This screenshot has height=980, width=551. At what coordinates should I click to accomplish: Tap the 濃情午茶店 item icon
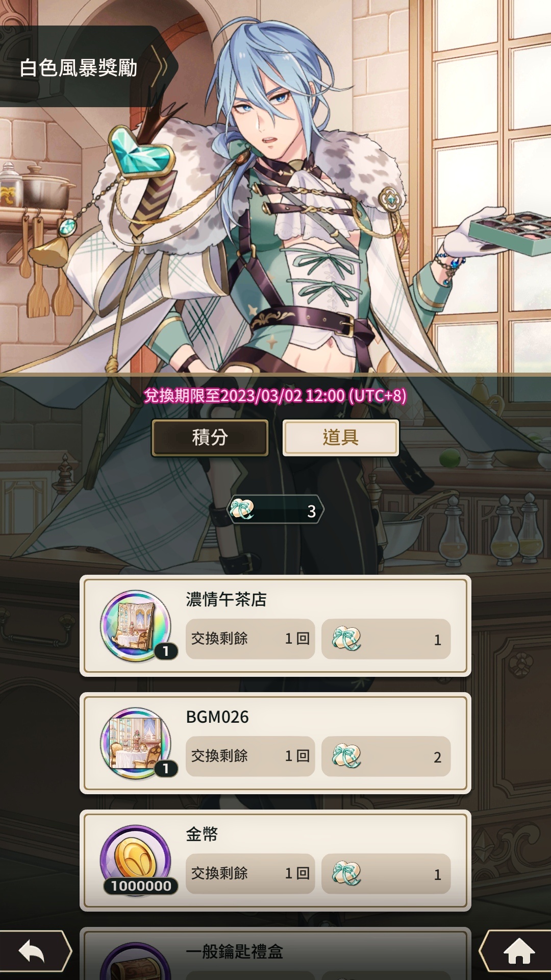coord(136,626)
